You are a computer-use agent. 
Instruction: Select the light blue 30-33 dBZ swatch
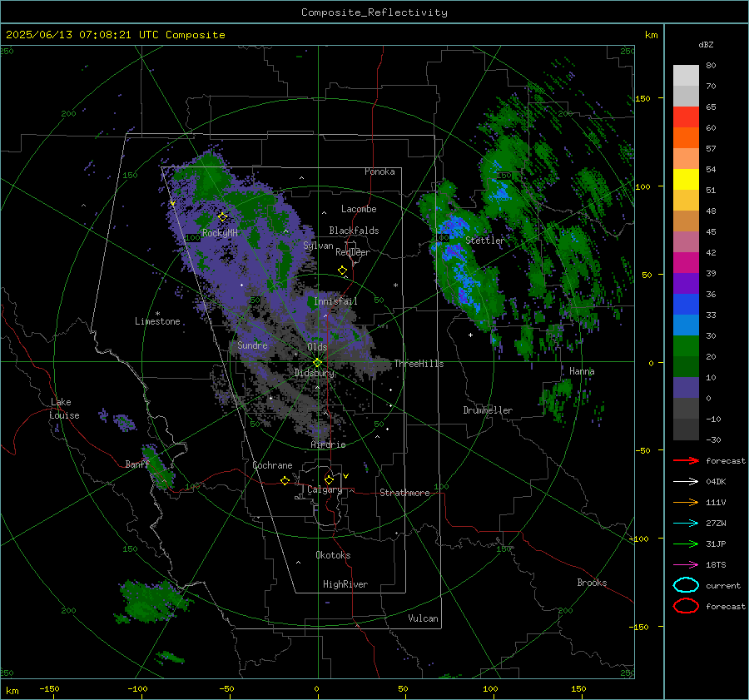point(686,325)
